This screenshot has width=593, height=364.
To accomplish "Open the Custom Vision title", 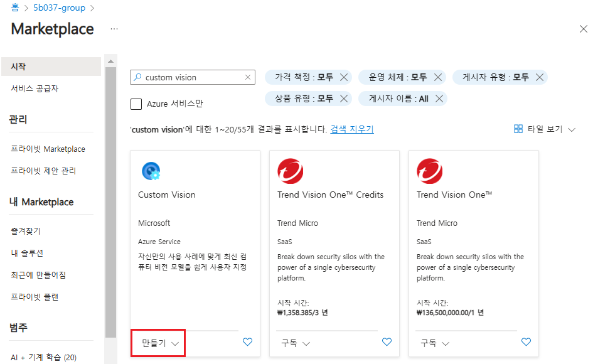I will 167,195.
